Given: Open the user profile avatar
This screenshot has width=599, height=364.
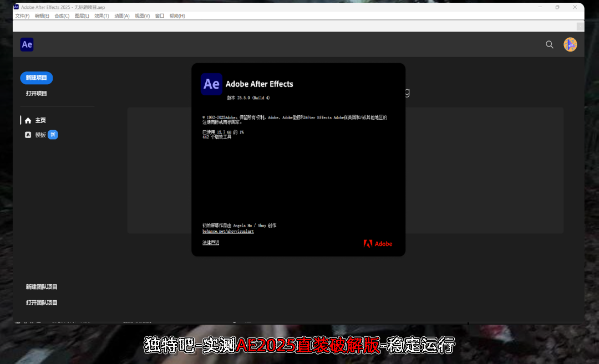Looking at the screenshot, I should 570,45.
